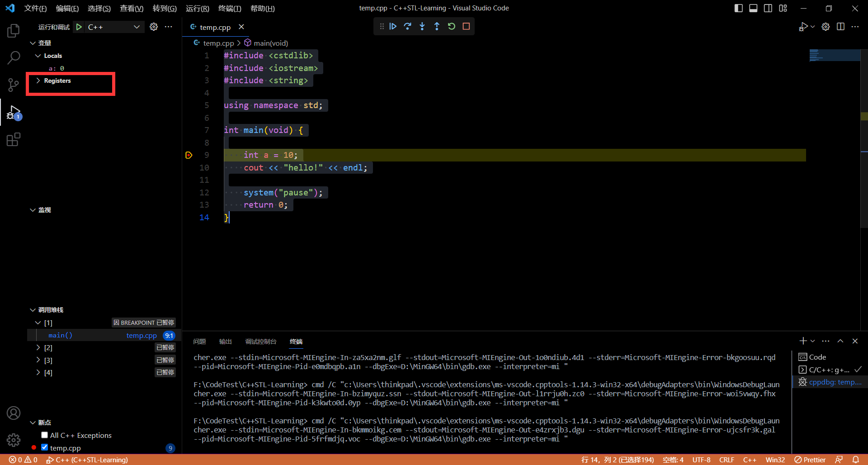The height and width of the screenshot is (465, 868).
Task: Open the Source Control view
Action: (13, 85)
